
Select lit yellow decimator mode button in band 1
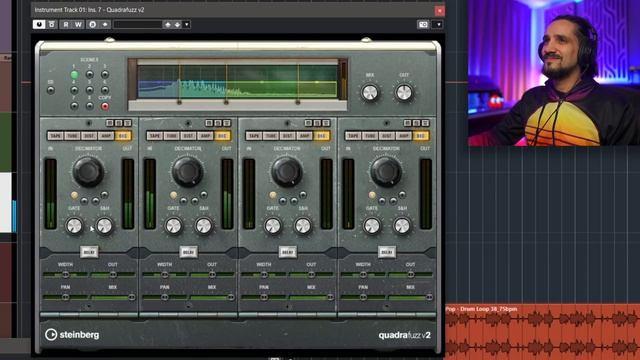(74, 195)
